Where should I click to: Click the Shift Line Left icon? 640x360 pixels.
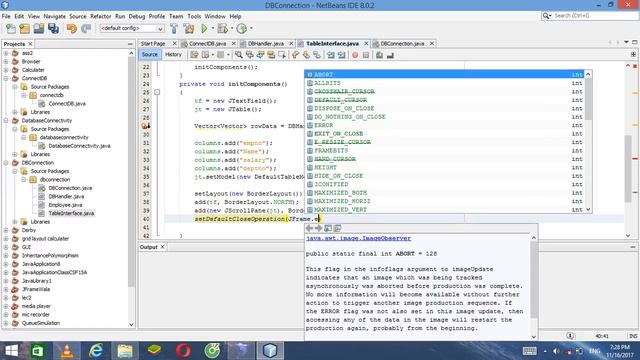(x=331, y=55)
